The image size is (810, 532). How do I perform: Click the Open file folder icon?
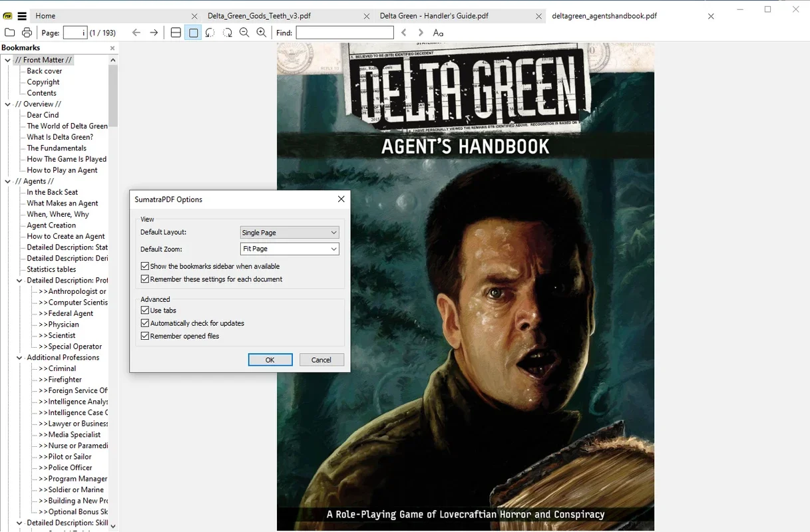(x=9, y=33)
